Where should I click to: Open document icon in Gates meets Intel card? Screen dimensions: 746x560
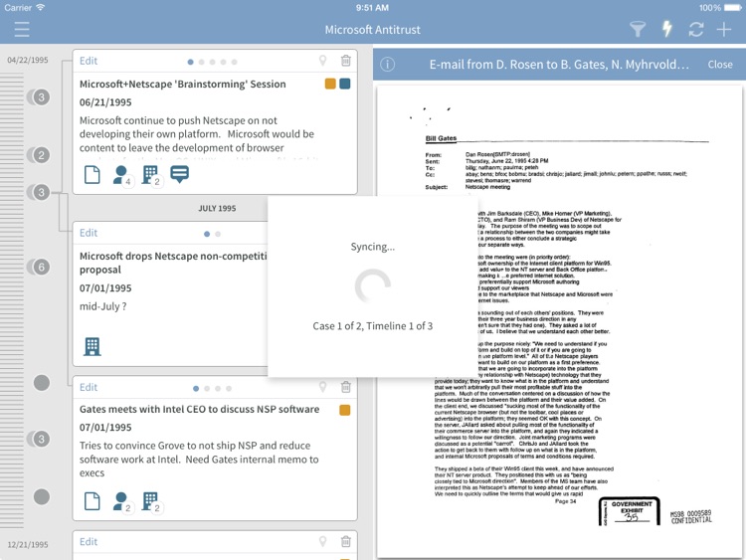92,501
